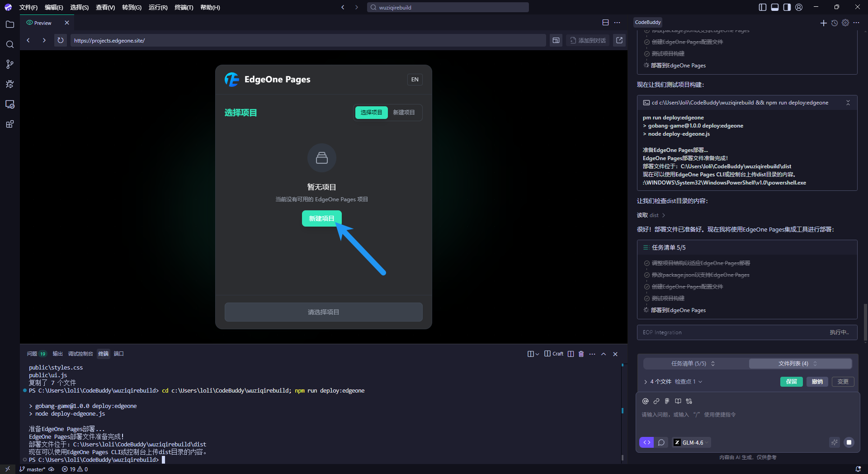Delete the terminal with trash icon
This screenshot has width=868, height=474.
tap(581, 354)
